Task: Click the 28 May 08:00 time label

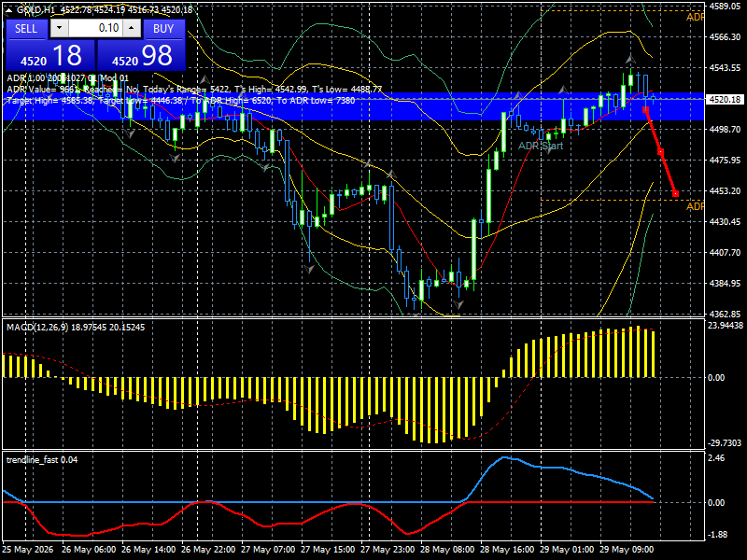Action: 447,550
